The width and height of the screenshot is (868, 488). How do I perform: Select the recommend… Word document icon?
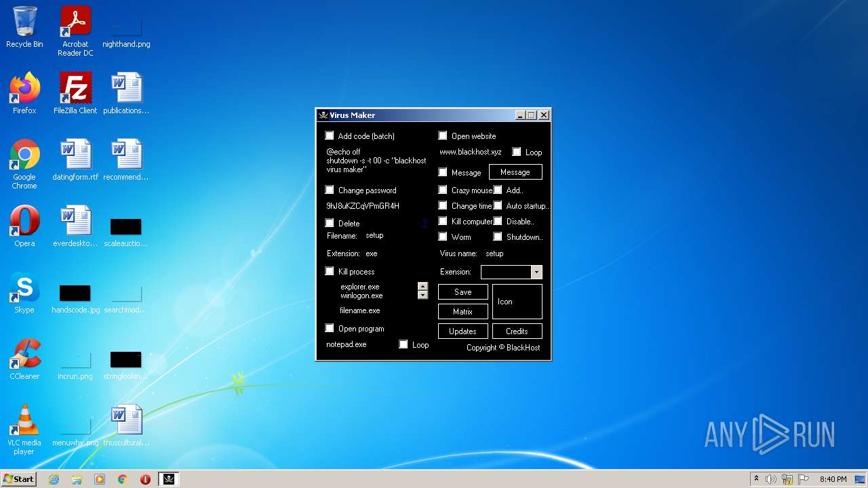126,160
